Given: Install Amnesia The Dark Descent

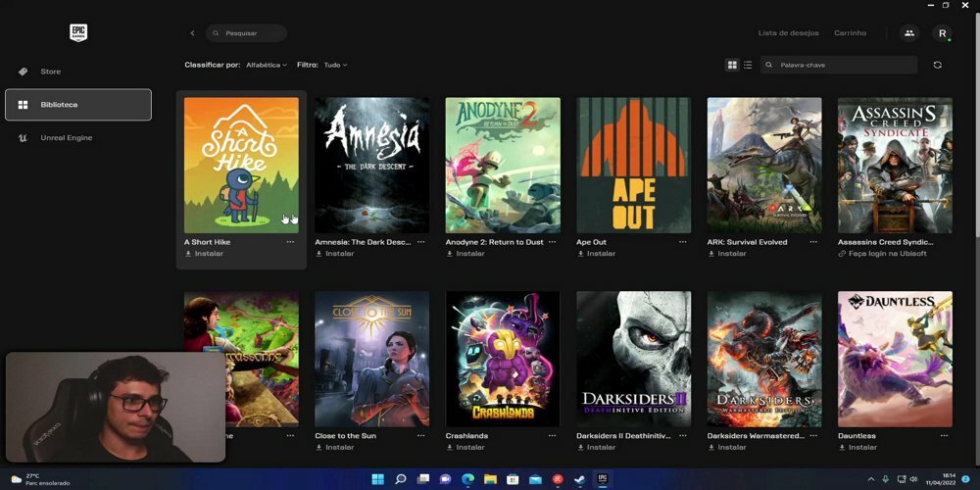Looking at the screenshot, I should click(334, 254).
